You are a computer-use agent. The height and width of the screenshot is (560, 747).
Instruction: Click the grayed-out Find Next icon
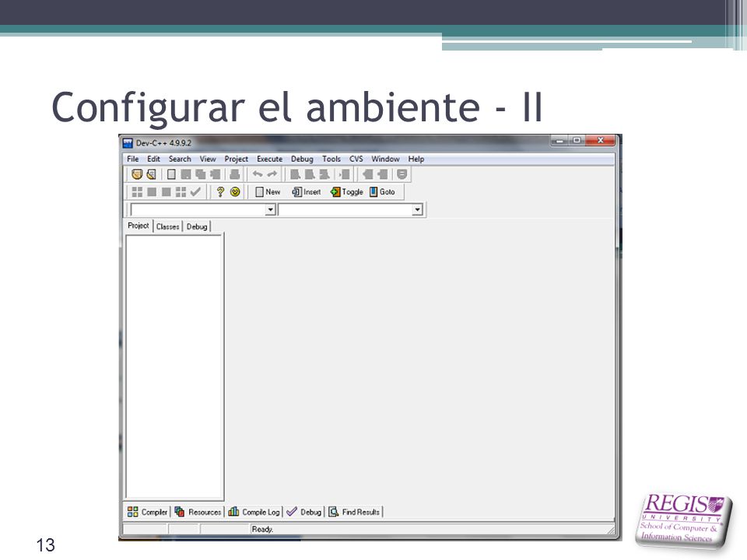324,174
